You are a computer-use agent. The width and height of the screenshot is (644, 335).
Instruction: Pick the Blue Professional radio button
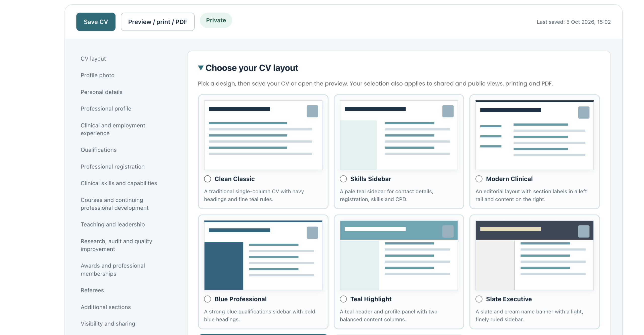click(x=207, y=299)
